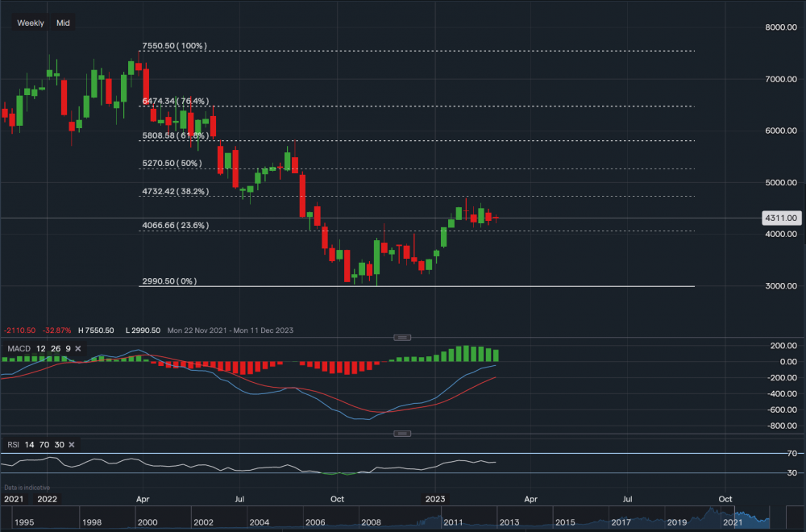Click the 5808.58 (61.8%) Fibonacci label
This screenshot has width=806, height=532.
point(176,135)
